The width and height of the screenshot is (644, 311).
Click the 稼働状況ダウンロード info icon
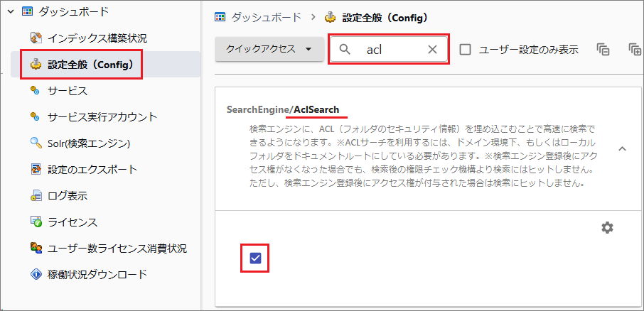36,274
